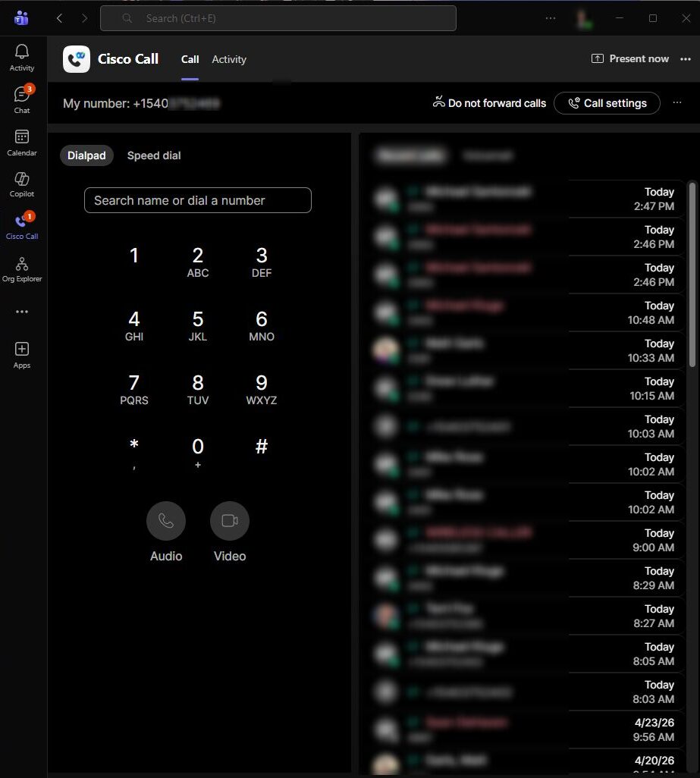Image resolution: width=700 pixels, height=778 pixels.
Task: Open the Activity bell in the sidebar
Action: 22,58
